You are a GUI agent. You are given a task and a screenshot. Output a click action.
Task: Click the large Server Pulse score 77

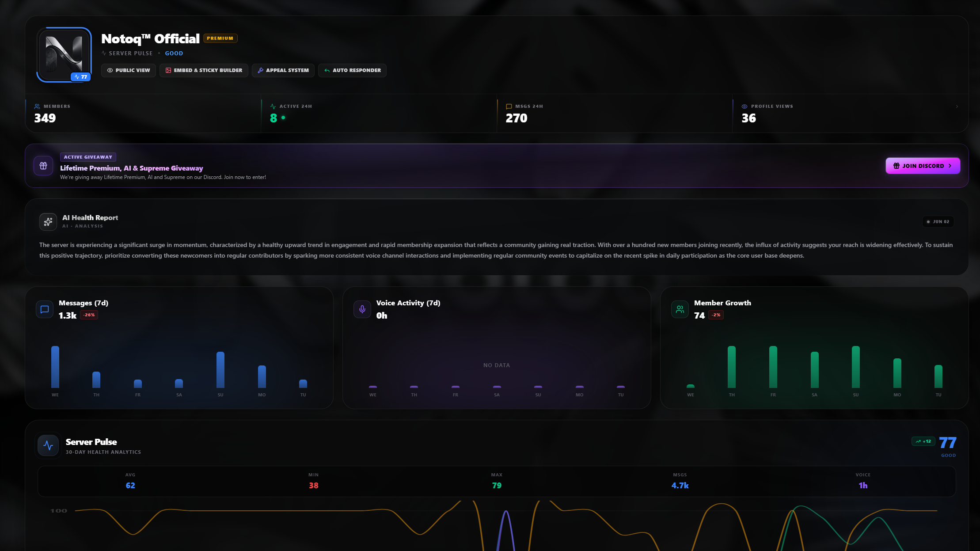tap(948, 442)
